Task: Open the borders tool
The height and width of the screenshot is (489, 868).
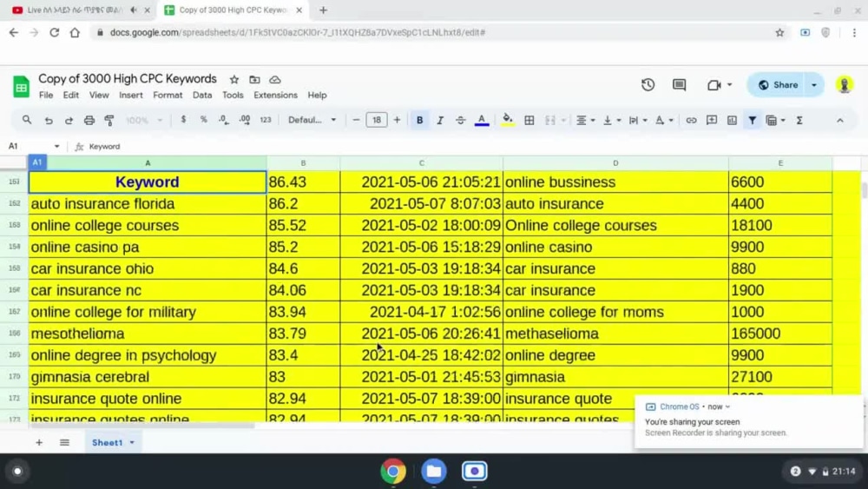Action: click(x=529, y=120)
